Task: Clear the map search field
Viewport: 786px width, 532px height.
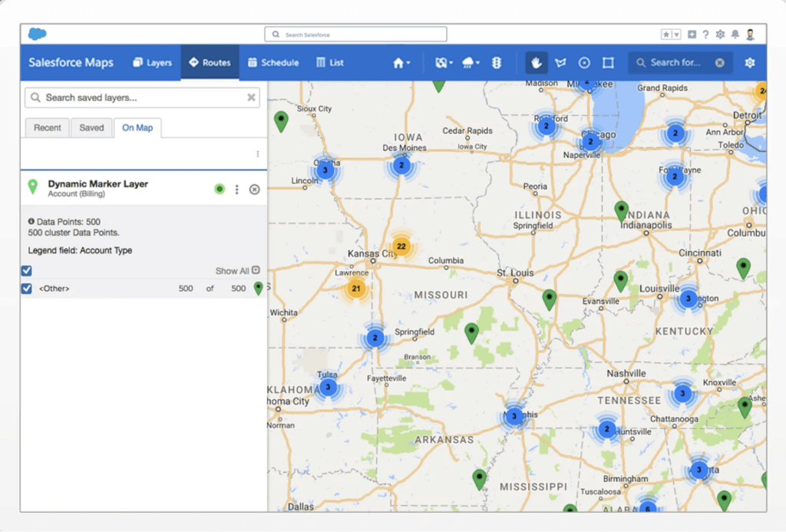Action: click(720, 63)
